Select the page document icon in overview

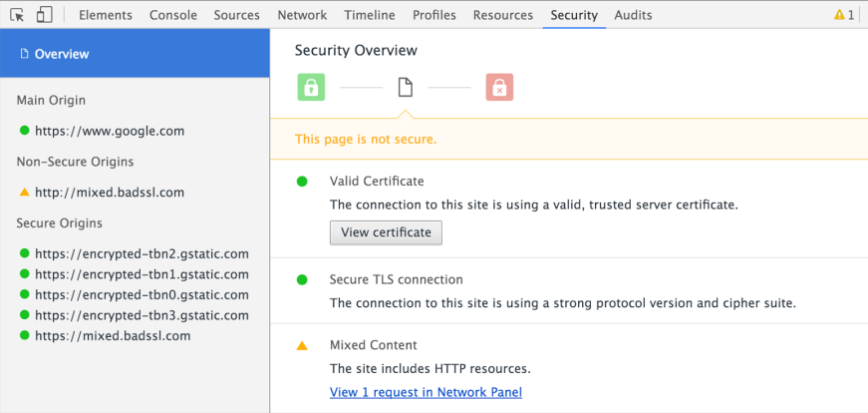click(406, 87)
